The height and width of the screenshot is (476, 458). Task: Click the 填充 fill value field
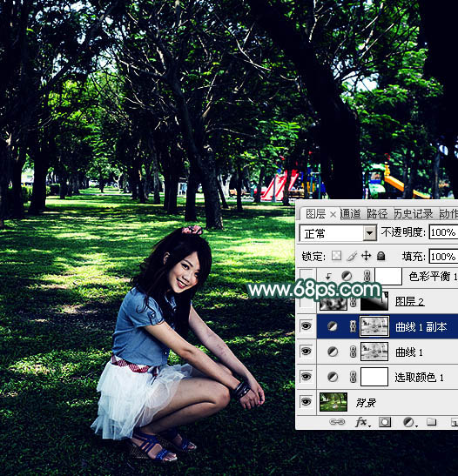443,257
